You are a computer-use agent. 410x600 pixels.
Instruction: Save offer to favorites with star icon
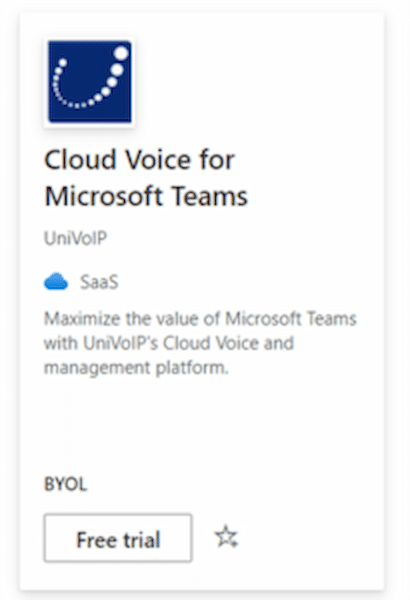point(226,537)
